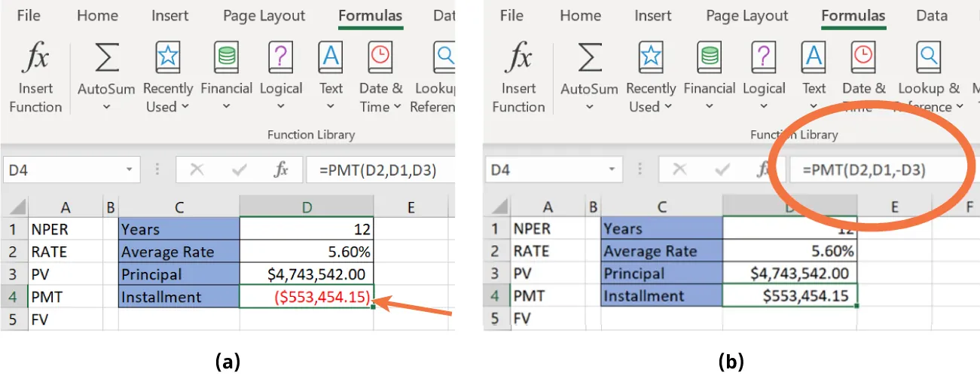Expand Financial dropdown arrow in panel (b)
Screen dimensions: 980x376
709,107
